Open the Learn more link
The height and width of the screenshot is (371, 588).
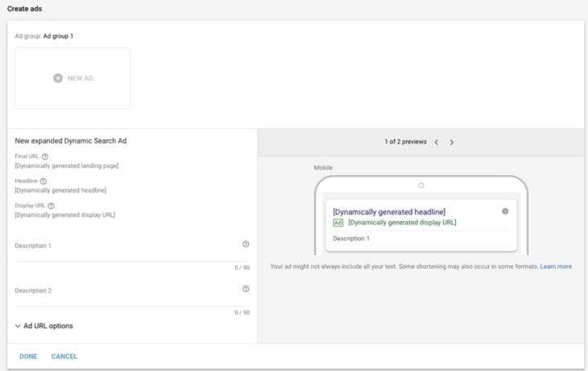(x=556, y=266)
